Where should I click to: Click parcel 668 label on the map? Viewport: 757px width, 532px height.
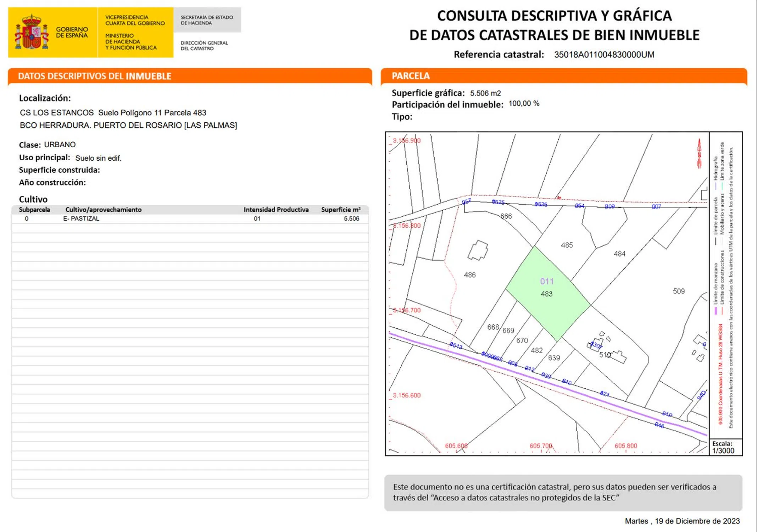point(493,327)
